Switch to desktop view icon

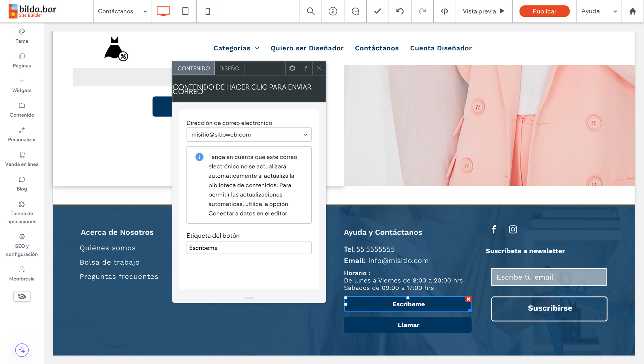click(x=163, y=11)
